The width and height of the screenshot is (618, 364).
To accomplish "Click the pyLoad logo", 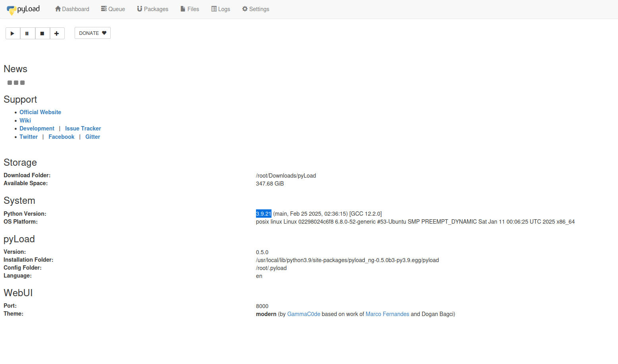I will click(23, 9).
